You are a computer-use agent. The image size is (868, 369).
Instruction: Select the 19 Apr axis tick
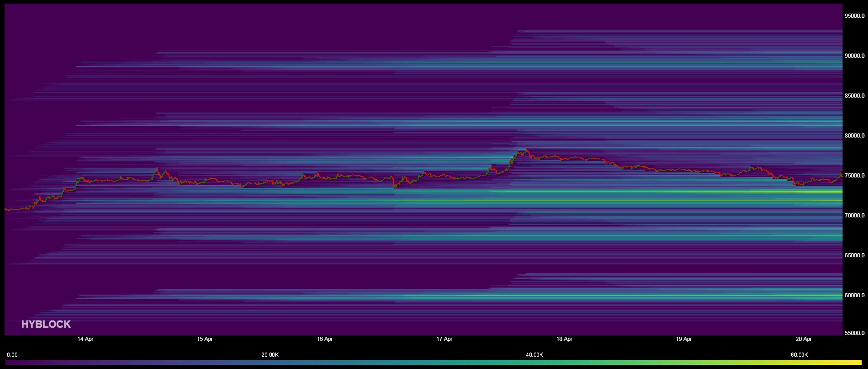[x=684, y=339]
